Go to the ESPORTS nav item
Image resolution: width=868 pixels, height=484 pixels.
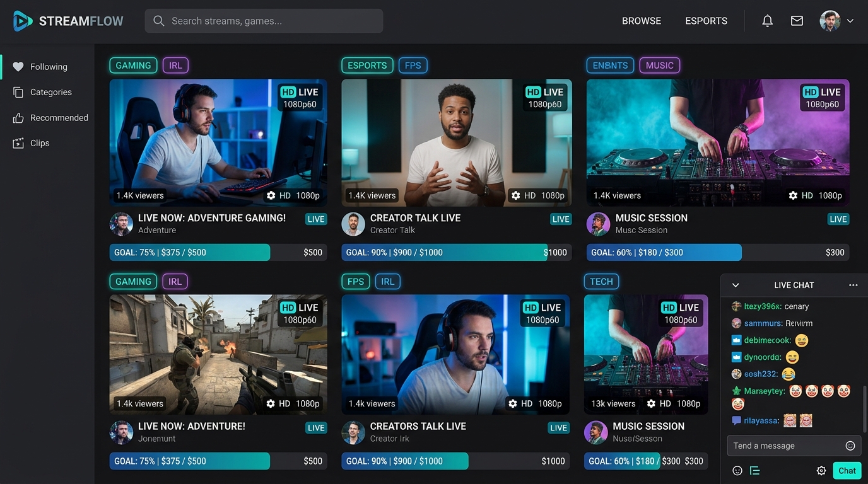click(706, 21)
